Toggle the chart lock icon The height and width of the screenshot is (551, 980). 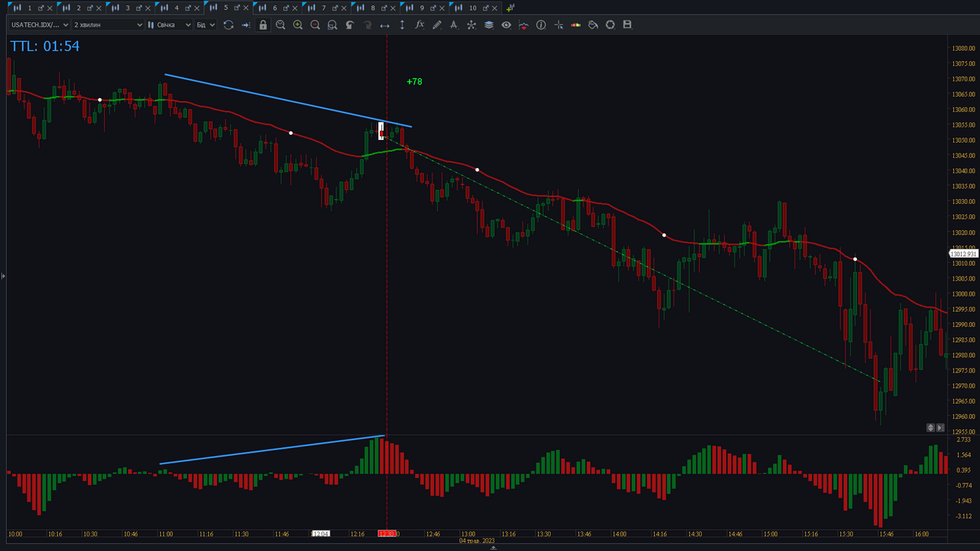[x=263, y=25]
